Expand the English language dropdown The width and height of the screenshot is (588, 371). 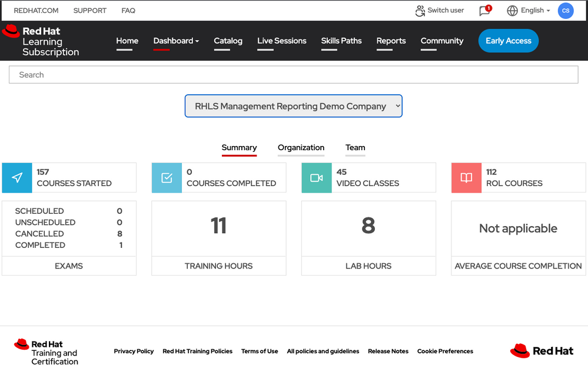point(529,11)
